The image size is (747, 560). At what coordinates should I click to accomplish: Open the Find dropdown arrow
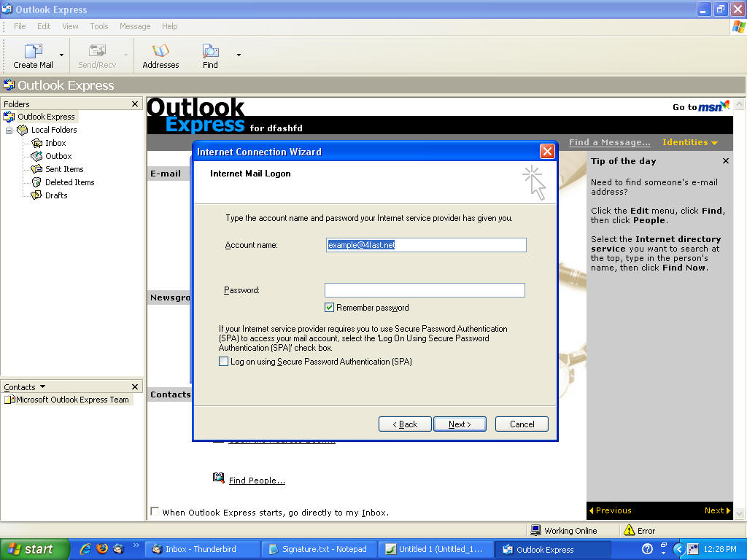coord(239,55)
